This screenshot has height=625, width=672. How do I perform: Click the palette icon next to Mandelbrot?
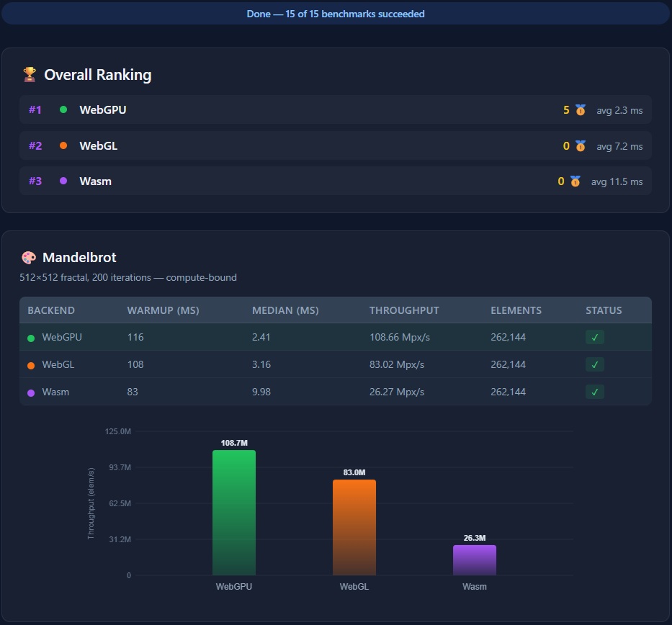click(x=30, y=257)
